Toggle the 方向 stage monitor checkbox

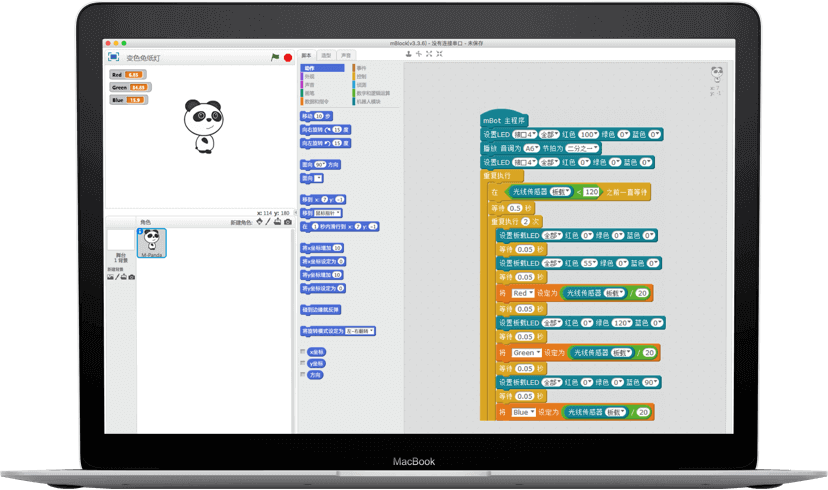click(303, 374)
